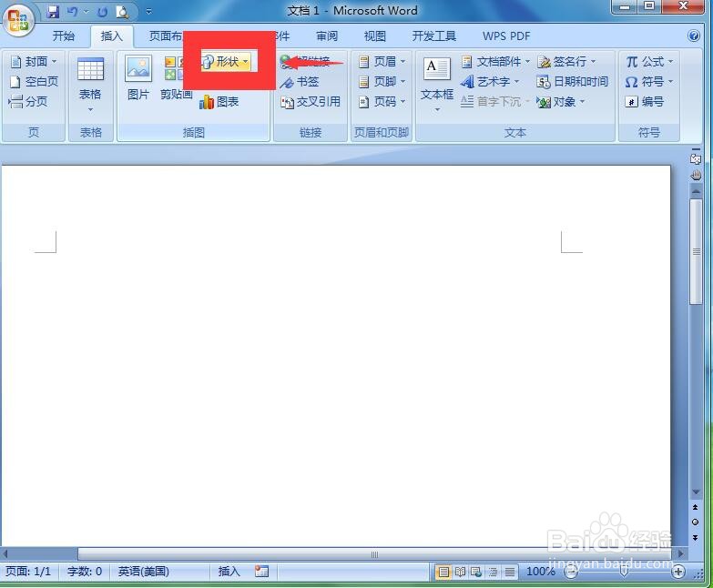Click the 页面: 1/1 status indicator

point(28,572)
